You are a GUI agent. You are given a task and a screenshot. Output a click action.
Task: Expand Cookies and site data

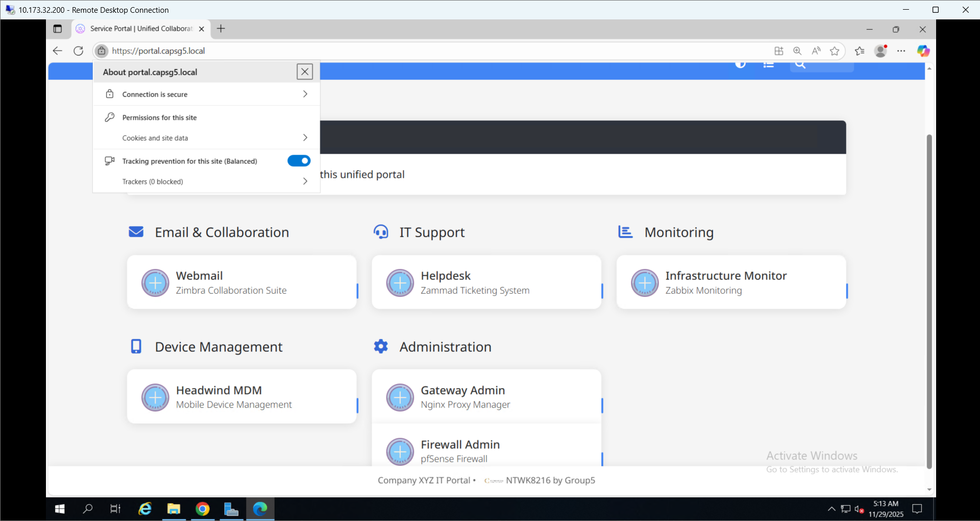pos(206,137)
